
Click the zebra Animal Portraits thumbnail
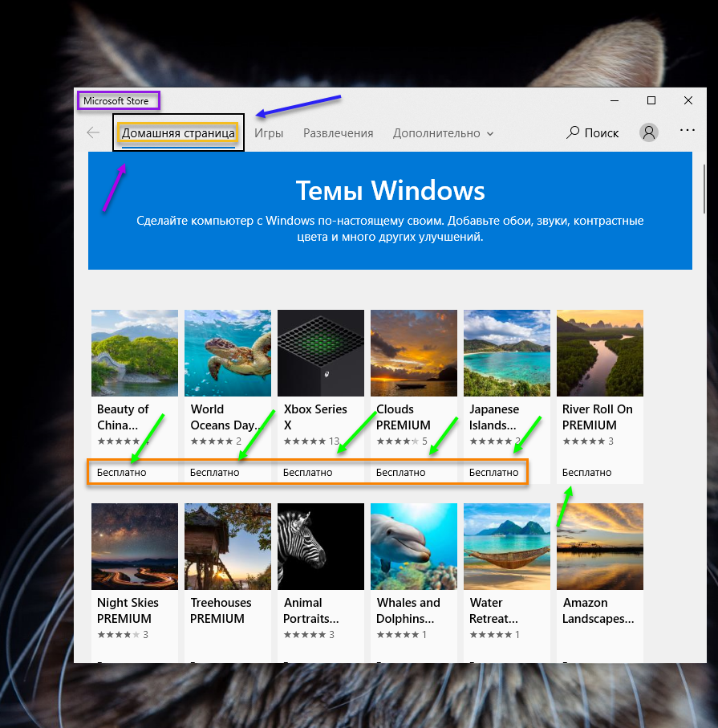(x=320, y=546)
